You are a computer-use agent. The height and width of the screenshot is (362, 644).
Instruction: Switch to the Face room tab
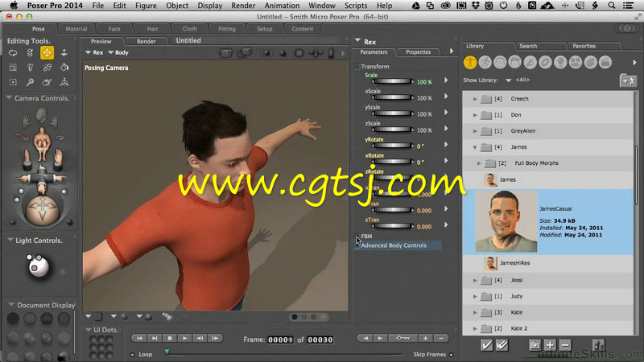[114, 29]
